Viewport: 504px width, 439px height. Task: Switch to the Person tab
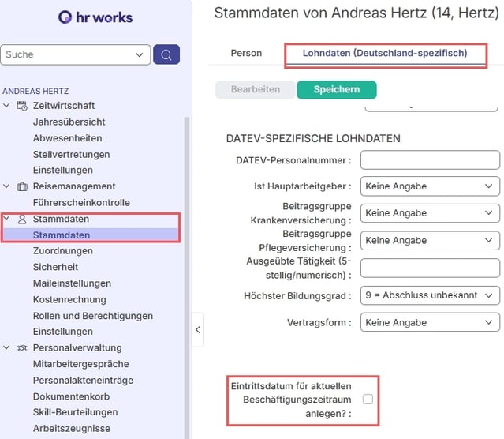(246, 53)
